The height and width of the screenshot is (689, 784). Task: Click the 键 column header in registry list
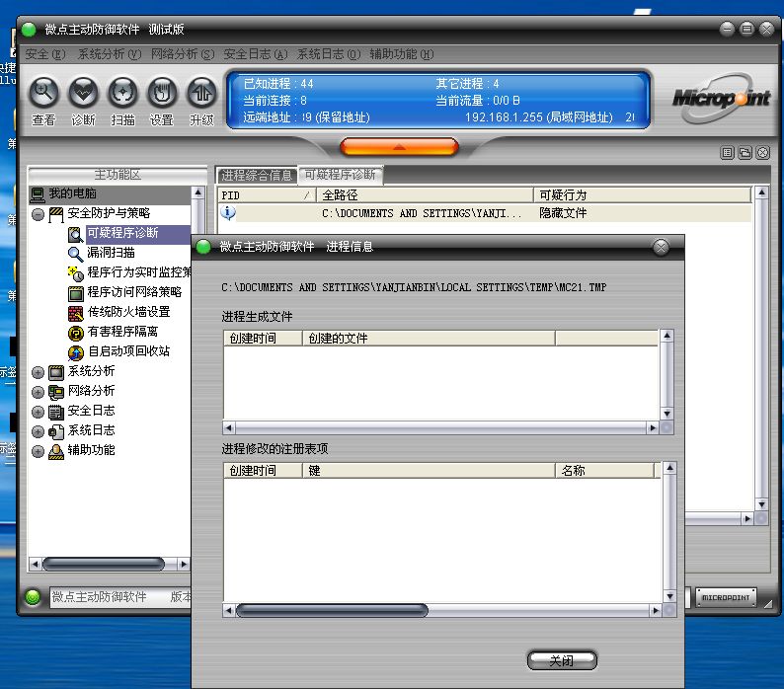click(x=429, y=471)
